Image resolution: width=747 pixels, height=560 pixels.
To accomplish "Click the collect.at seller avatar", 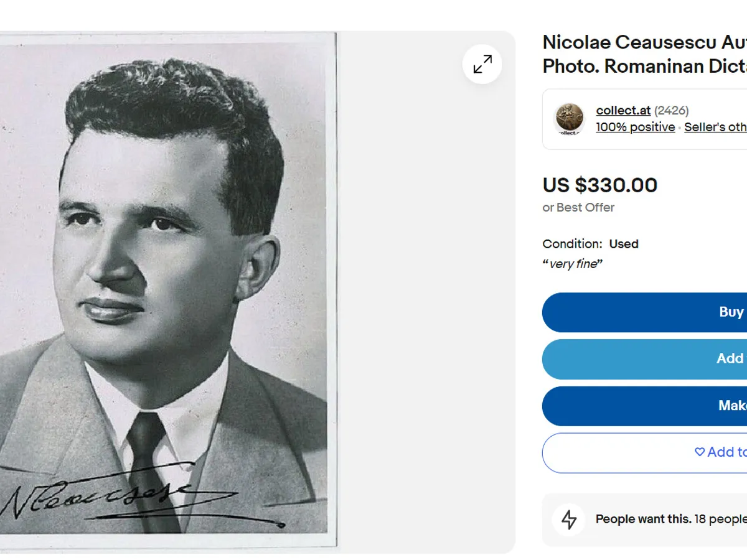I will (570, 119).
